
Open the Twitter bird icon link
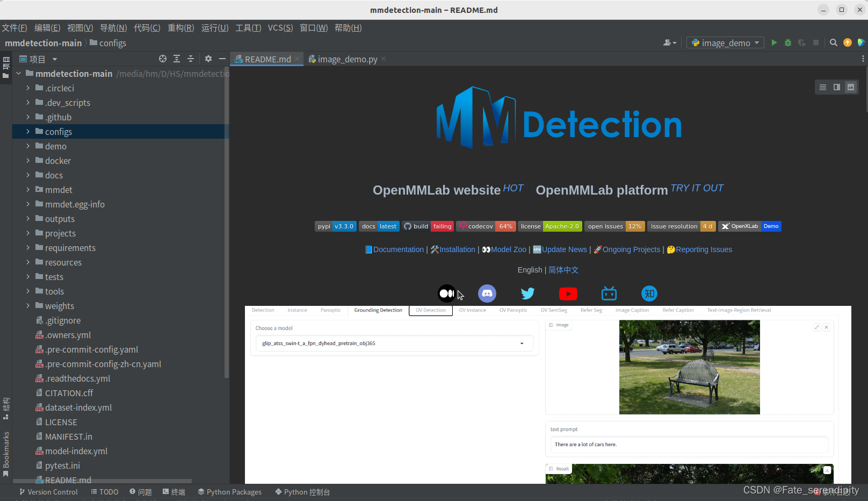pos(527,294)
